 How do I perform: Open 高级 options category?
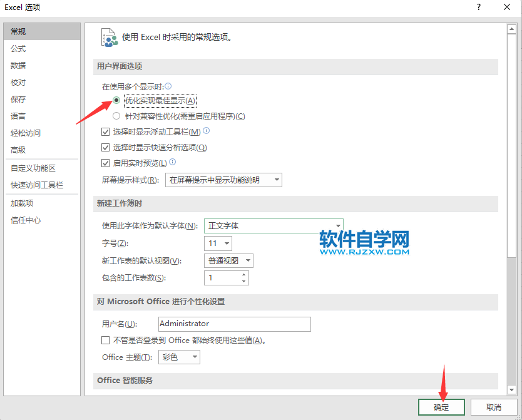[x=42, y=150]
